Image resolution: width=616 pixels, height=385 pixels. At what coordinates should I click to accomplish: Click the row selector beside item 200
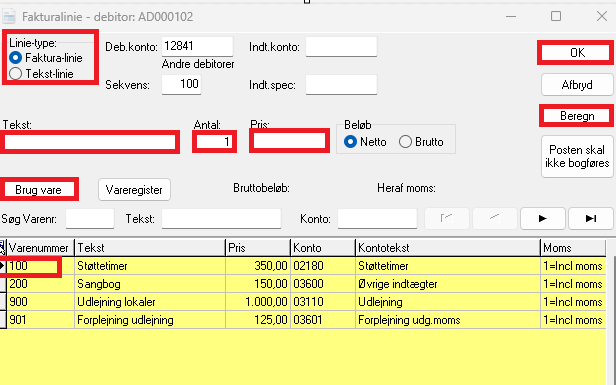click(3, 284)
